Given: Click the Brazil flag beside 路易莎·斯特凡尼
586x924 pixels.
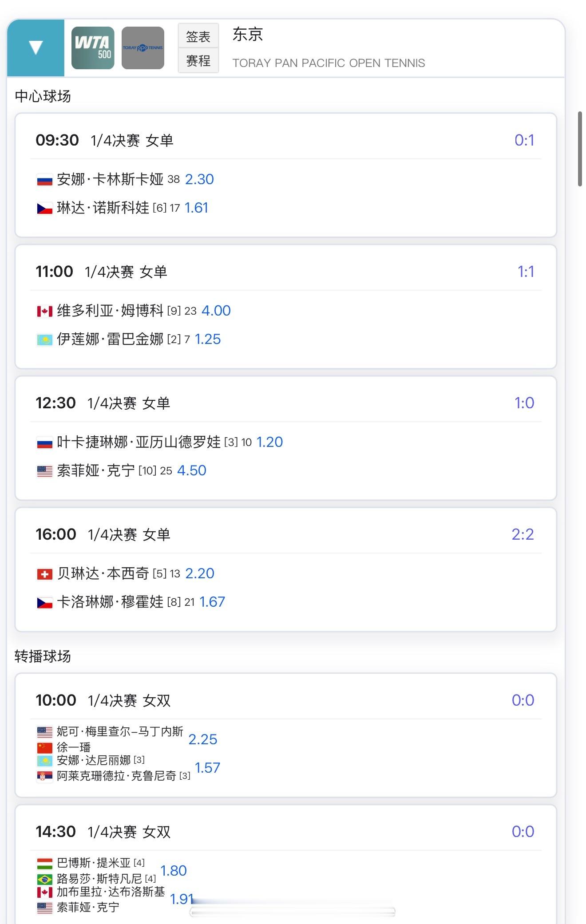Looking at the screenshot, I should pos(44,879).
